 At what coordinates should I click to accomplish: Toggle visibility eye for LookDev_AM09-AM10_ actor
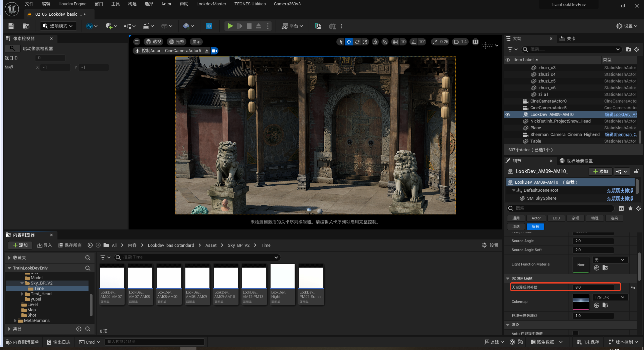point(508,115)
